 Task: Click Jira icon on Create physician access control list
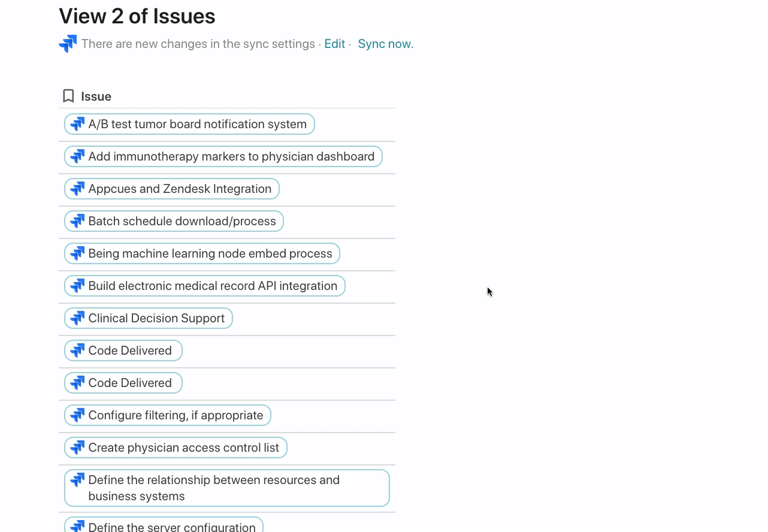coord(77,448)
